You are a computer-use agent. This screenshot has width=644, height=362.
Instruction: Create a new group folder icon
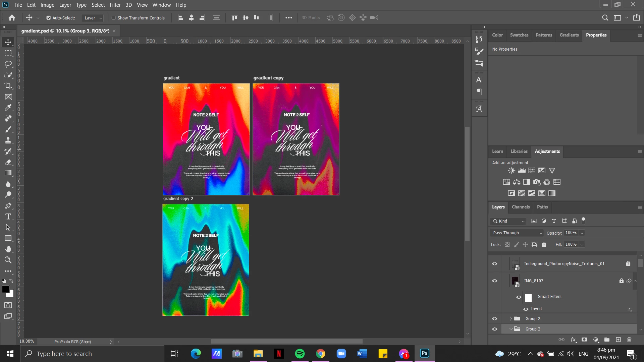(607, 340)
